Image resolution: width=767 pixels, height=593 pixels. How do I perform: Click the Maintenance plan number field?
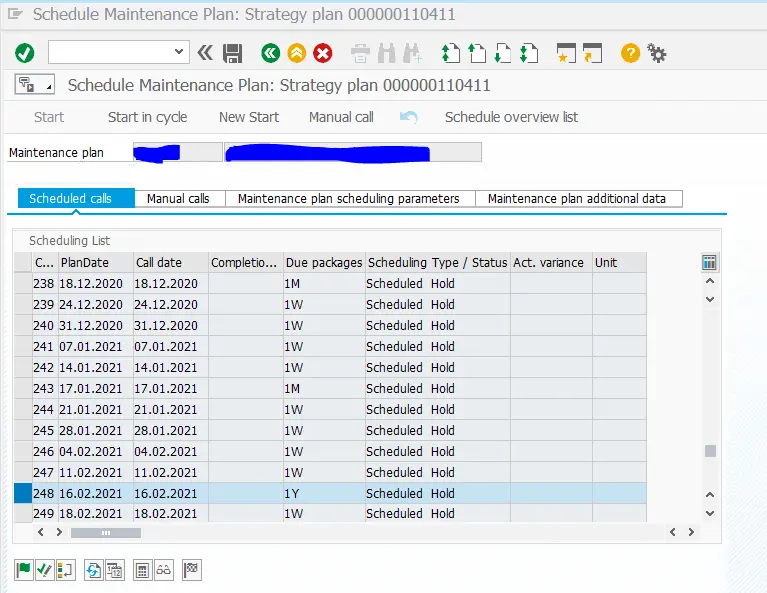(x=178, y=152)
